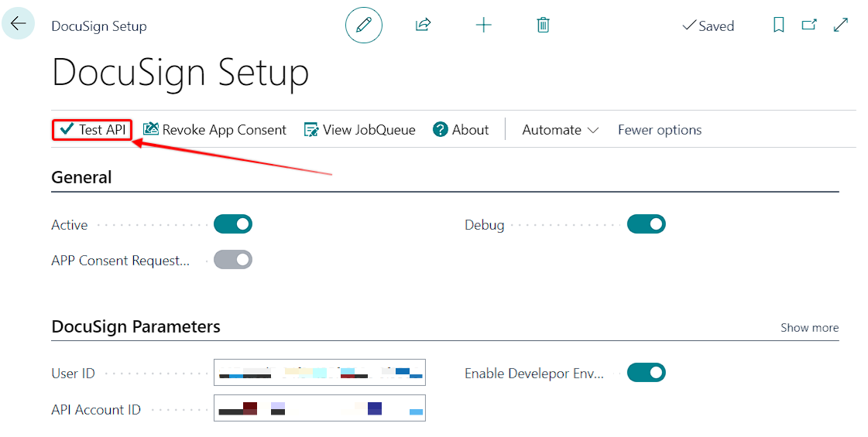The width and height of the screenshot is (868, 437).
Task: Expand the Automate dropdown
Action: click(561, 130)
